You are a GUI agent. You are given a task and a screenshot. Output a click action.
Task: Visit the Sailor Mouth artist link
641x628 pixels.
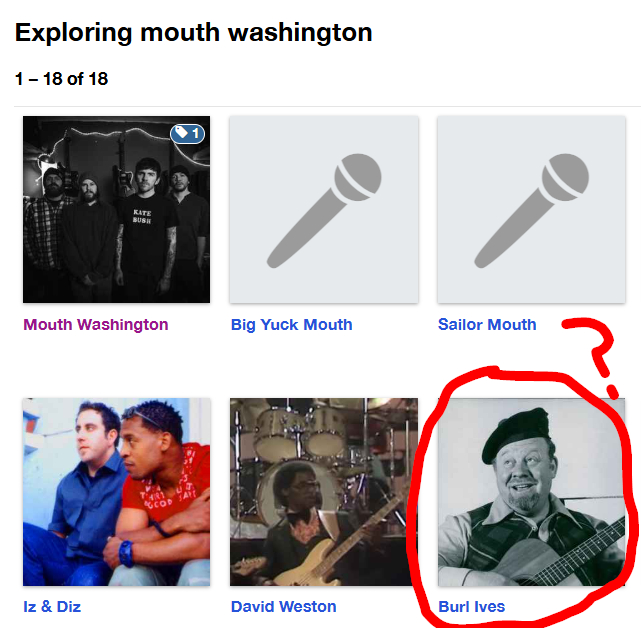tap(487, 325)
